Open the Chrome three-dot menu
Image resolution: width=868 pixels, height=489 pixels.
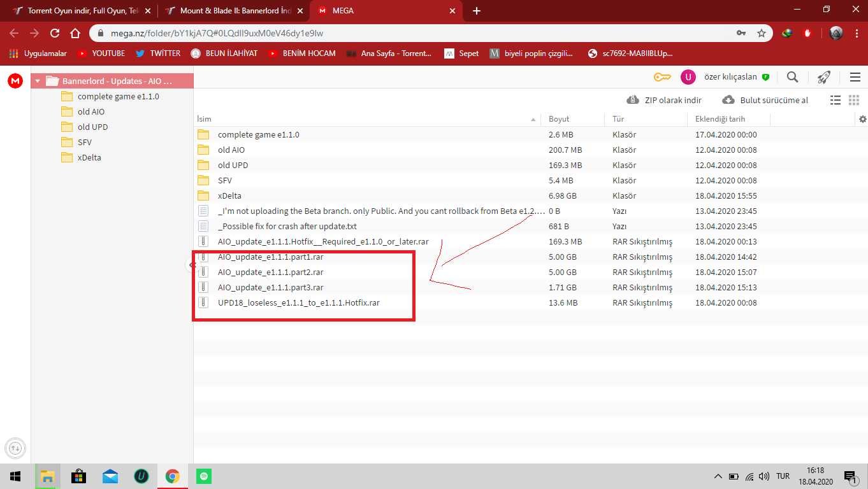pos(856,33)
